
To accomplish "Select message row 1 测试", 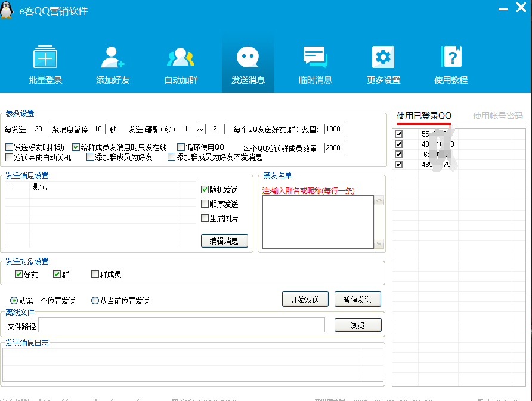I will 100,186.
